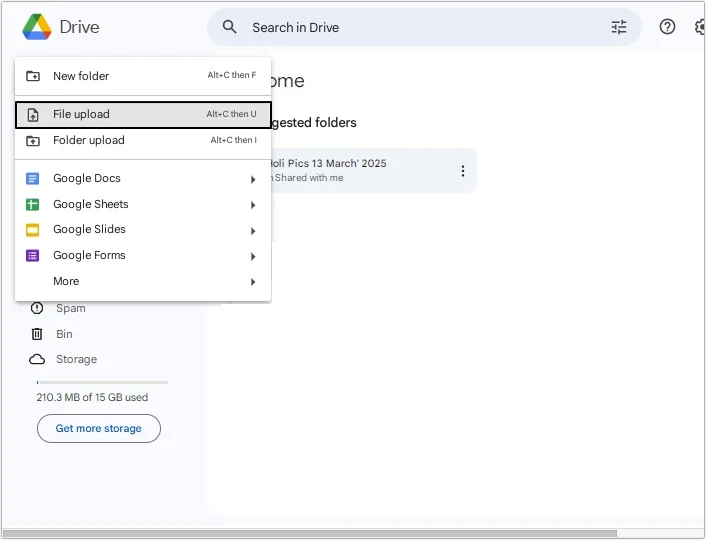Screen dimensions: 707x541
Task: Click the green Google Sheets icon
Action: tap(32, 205)
